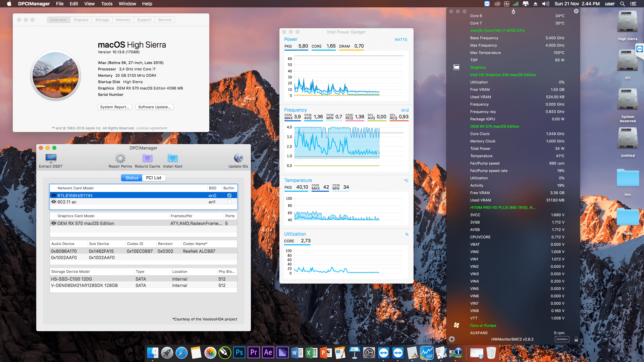
Task: Open the Memory tab in About window
Action: pyautogui.click(x=123, y=20)
